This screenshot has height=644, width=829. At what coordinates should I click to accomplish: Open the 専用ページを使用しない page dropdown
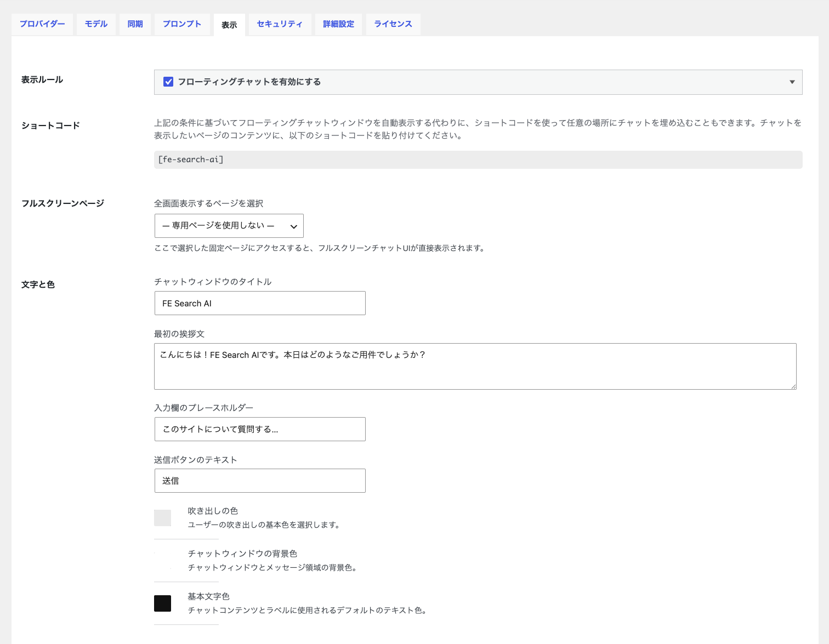[229, 226]
